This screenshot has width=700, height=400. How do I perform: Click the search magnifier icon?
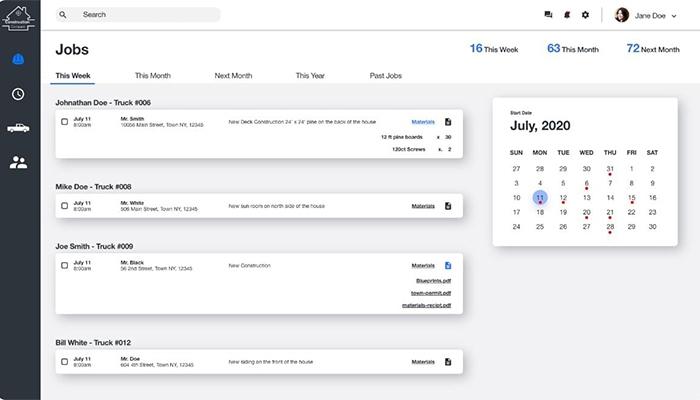click(x=63, y=15)
